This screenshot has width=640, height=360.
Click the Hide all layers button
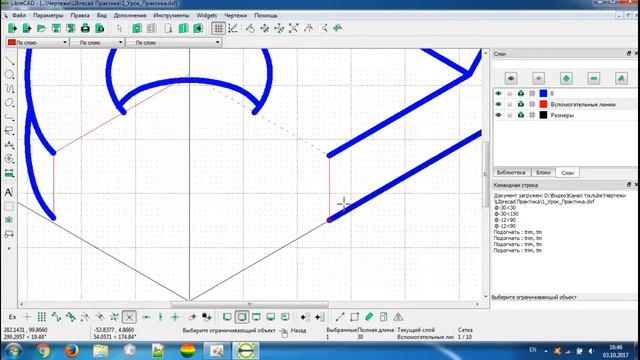(538, 78)
